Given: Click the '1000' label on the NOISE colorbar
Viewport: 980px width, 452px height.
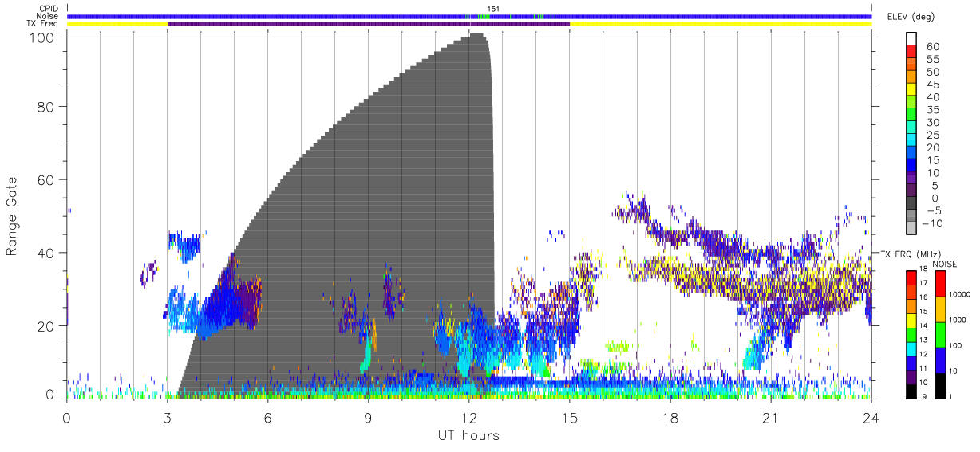Looking at the screenshot, I should click(957, 319).
